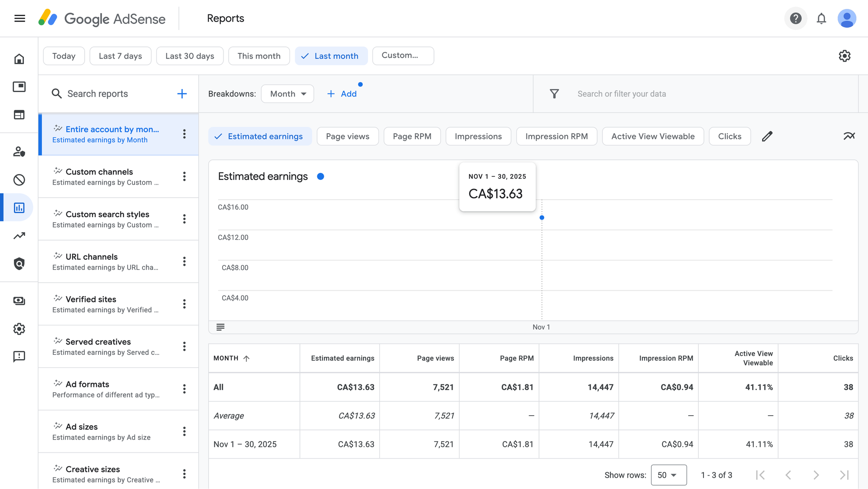Viewport: 868px width, 489px height.
Task: Click the report settings gear icon
Action: point(844,56)
